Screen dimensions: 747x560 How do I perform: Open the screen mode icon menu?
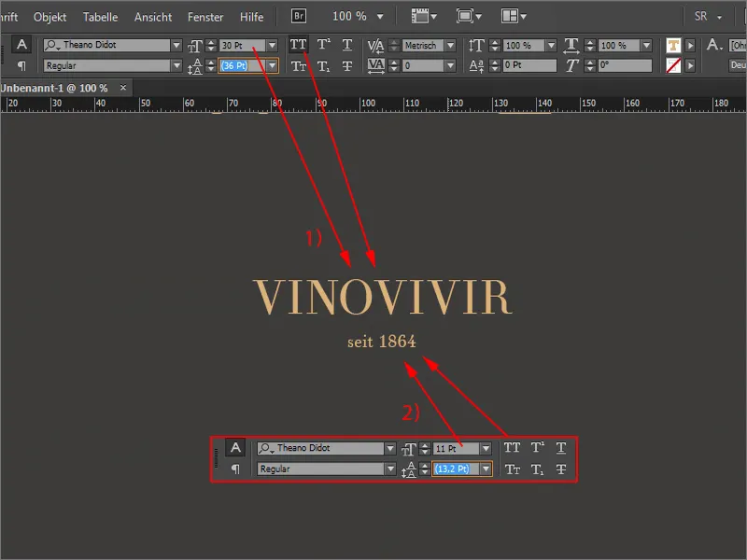pyautogui.click(x=469, y=16)
